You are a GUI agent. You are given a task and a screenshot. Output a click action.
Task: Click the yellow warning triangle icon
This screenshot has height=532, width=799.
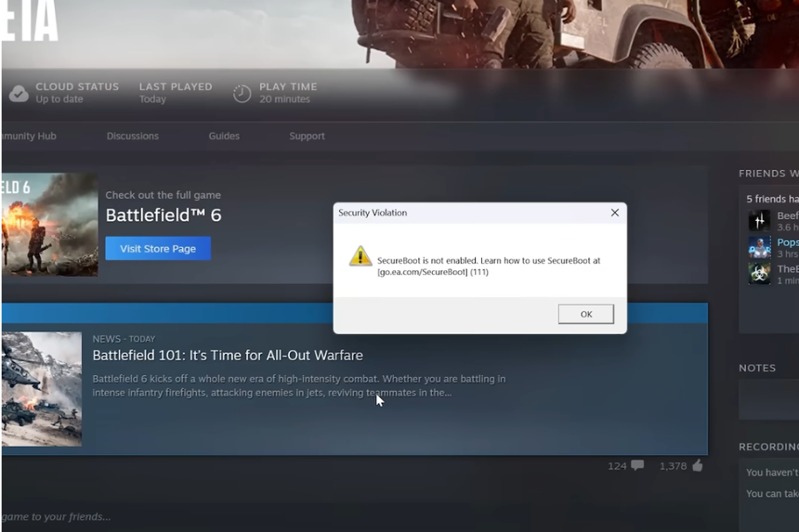360,256
